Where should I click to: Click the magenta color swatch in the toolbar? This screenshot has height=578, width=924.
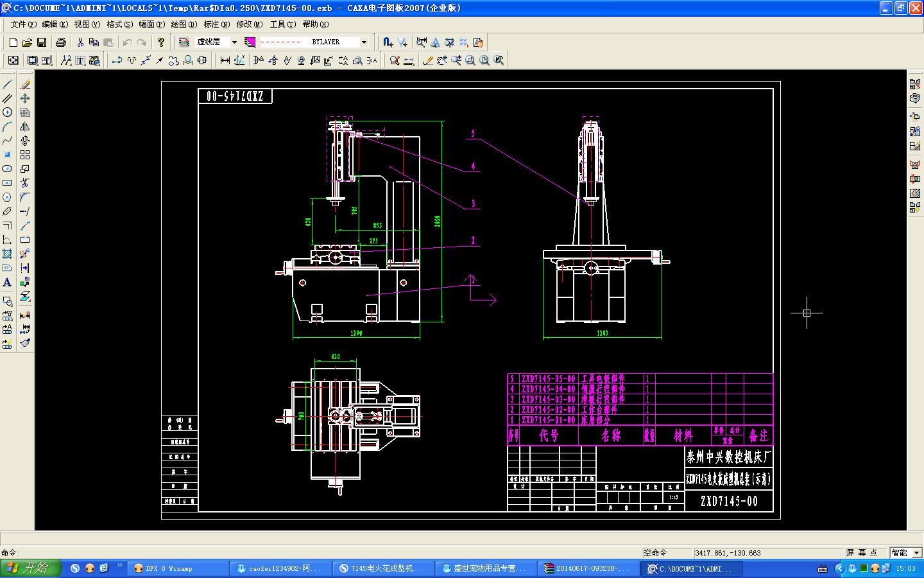coord(250,42)
